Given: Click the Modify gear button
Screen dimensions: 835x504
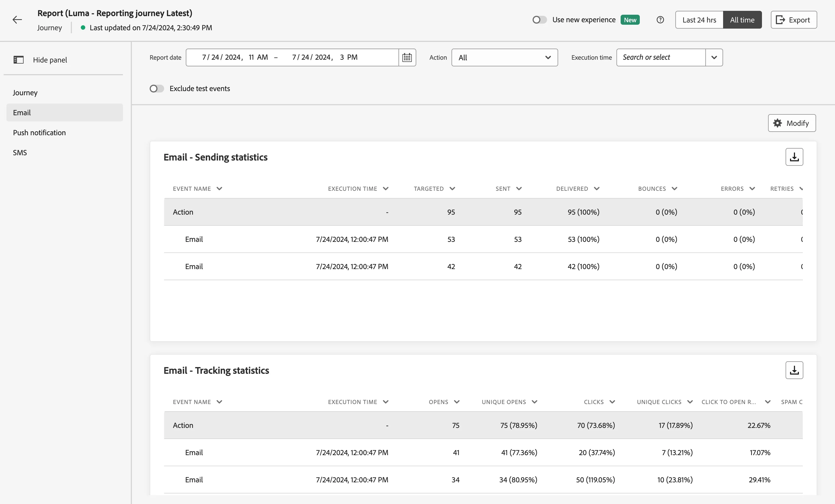Looking at the screenshot, I should coord(792,123).
